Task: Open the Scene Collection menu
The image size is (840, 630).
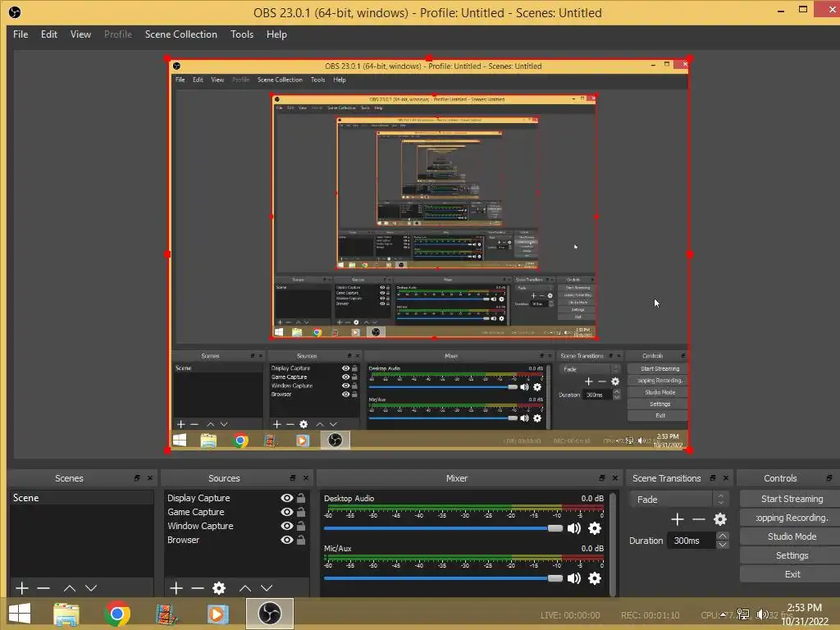Action: 181,34
